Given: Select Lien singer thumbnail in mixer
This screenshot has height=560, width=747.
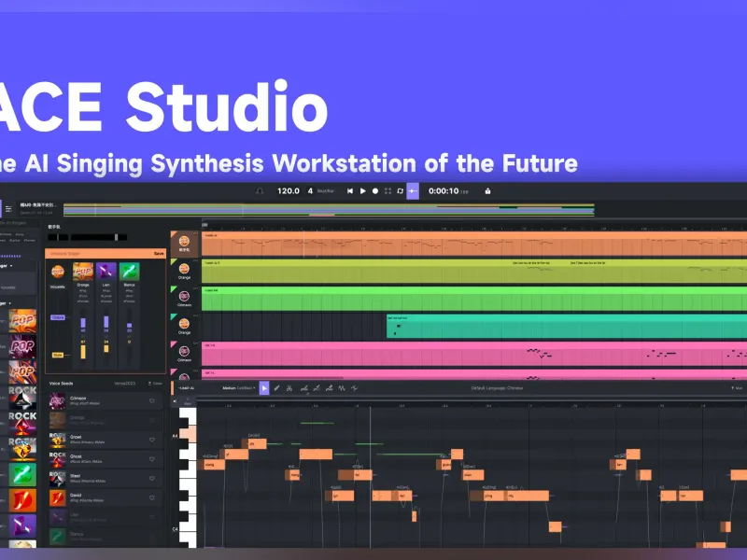Looking at the screenshot, I should pyautogui.click(x=106, y=272).
